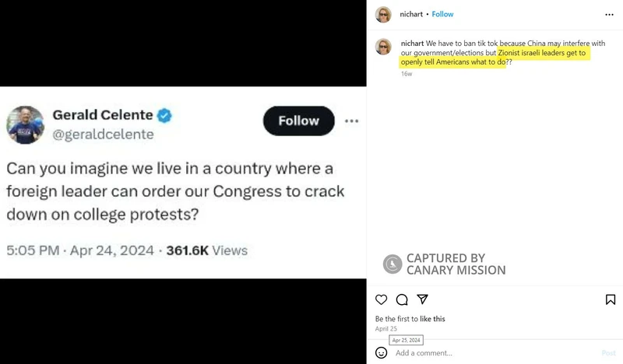Viewport: 623px width, 364px height.
Task: Open post more options menu
Action: (610, 14)
